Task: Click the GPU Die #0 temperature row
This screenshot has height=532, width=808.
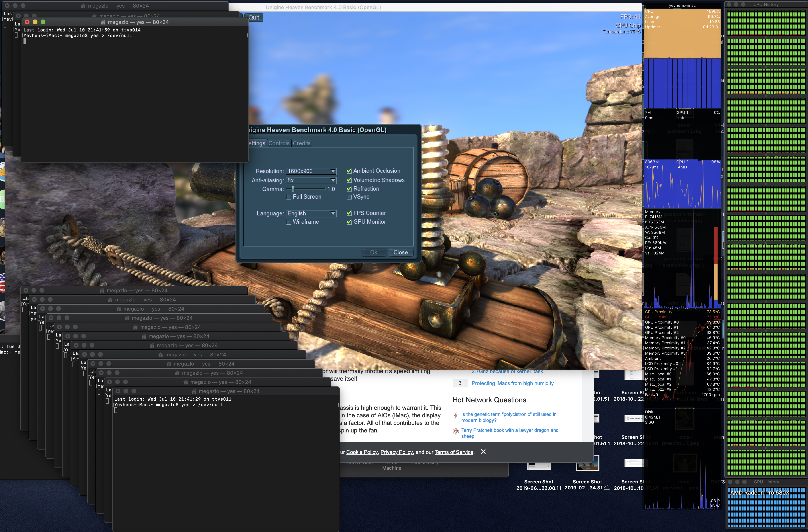Action: click(x=682, y=317)
